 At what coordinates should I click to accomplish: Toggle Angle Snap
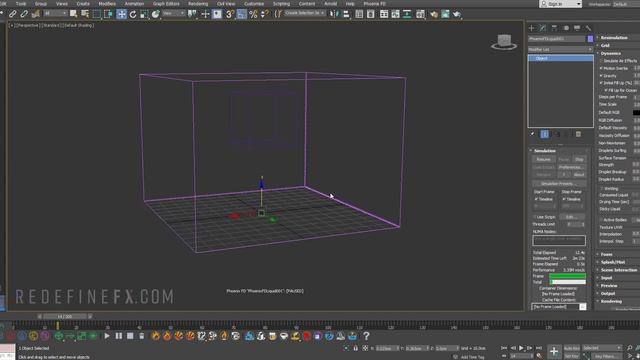click(242, 14)
